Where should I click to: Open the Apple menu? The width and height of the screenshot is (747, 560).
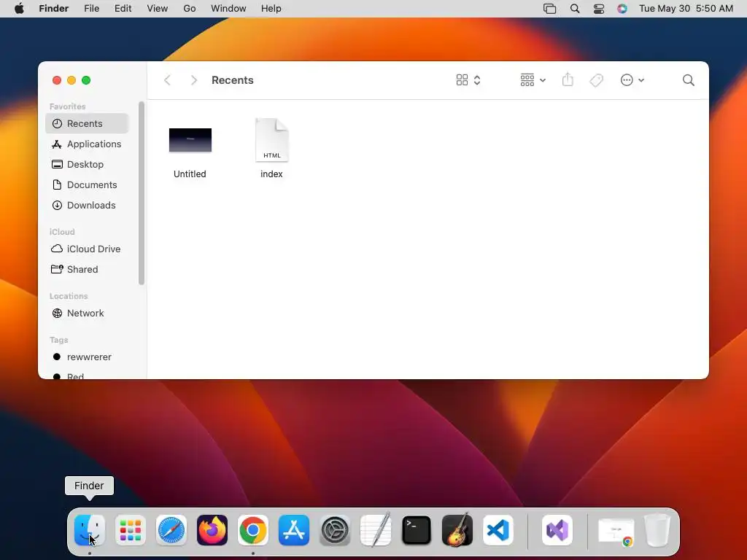pyautogui.click(x=19, y=9)
